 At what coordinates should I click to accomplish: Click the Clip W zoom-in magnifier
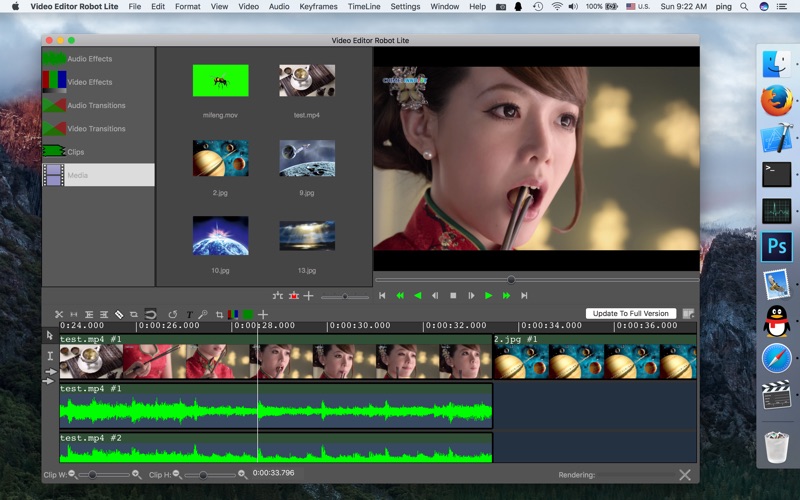[x=137, y=474]
